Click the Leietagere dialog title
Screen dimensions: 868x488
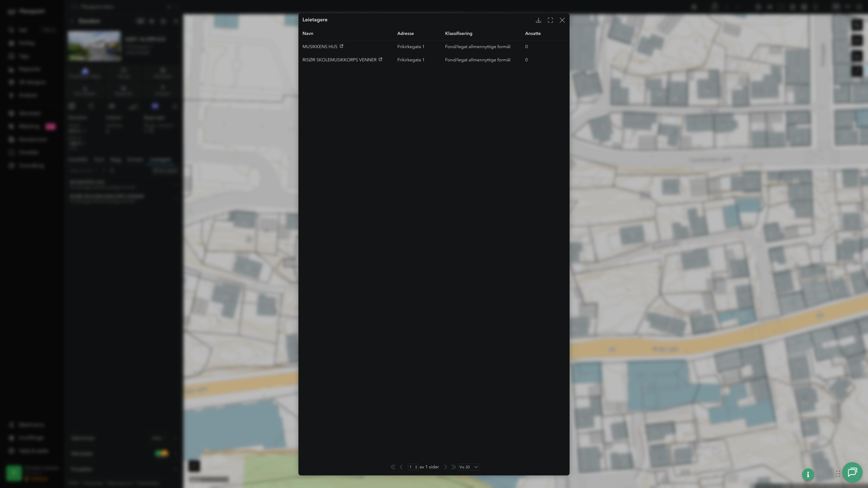point(315,20)
